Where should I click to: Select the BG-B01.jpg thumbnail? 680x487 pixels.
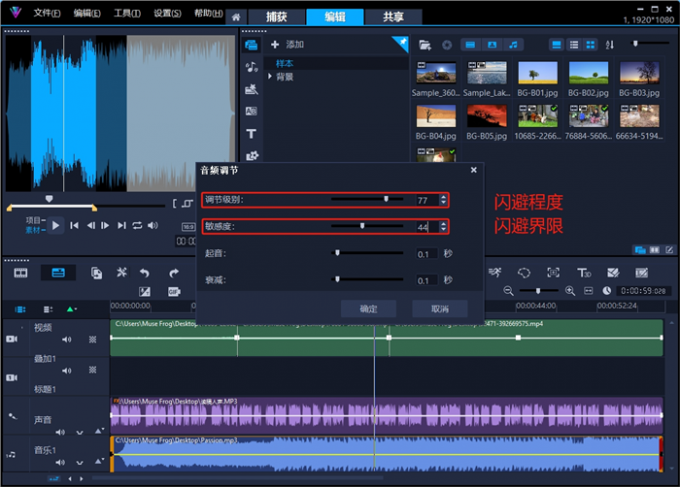pos(537,72)
